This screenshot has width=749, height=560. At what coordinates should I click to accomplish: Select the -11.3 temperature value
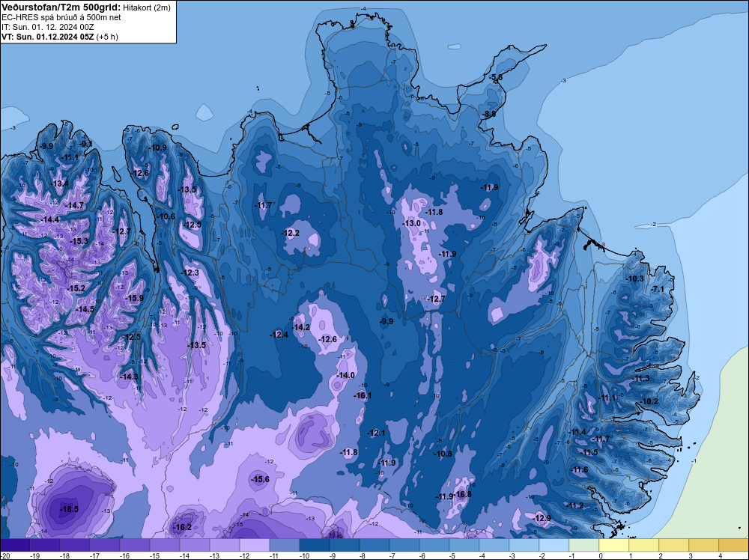tap(640, 378)
